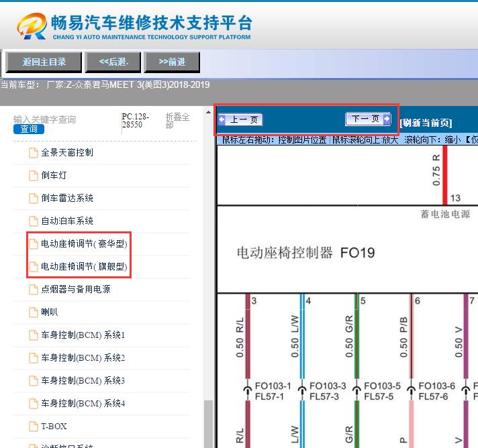Click connector label FL57-1 in diagram

click(269, 396)
